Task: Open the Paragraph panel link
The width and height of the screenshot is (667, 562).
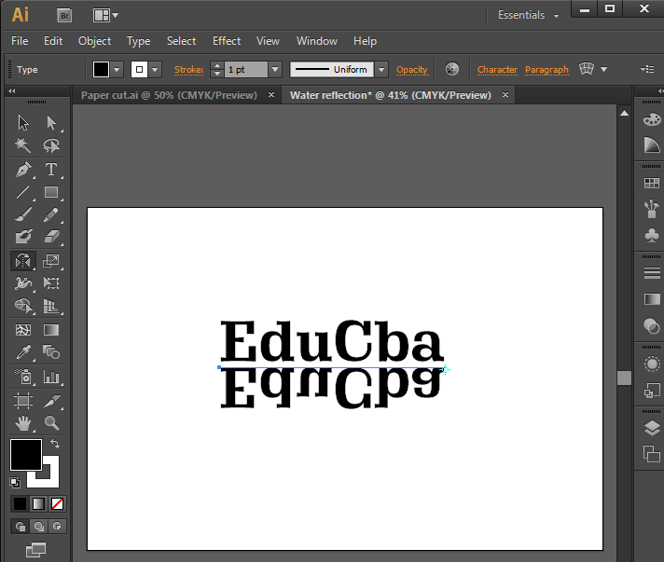Action: coord(547,69)
